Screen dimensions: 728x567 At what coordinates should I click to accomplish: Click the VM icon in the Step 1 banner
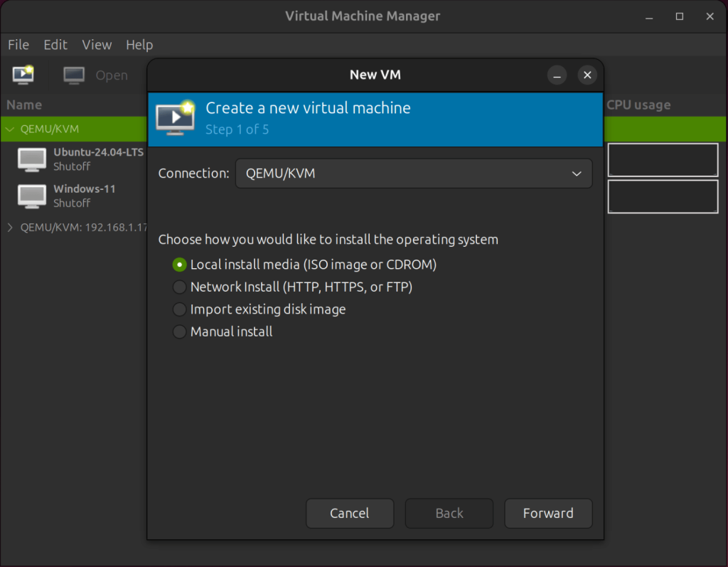click(176, 119)
